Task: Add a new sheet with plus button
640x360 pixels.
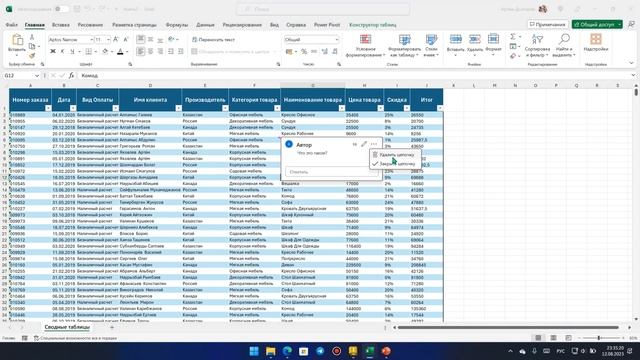Action: pos(112,327)
